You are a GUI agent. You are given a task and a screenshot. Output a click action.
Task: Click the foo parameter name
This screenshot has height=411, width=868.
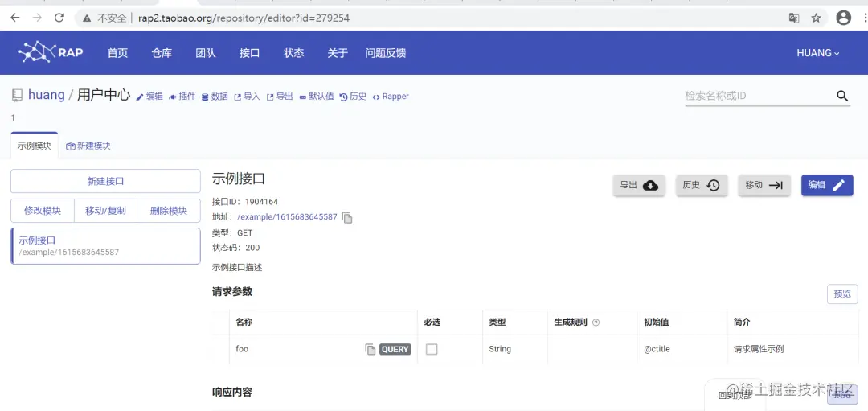(x=242, y=350)
